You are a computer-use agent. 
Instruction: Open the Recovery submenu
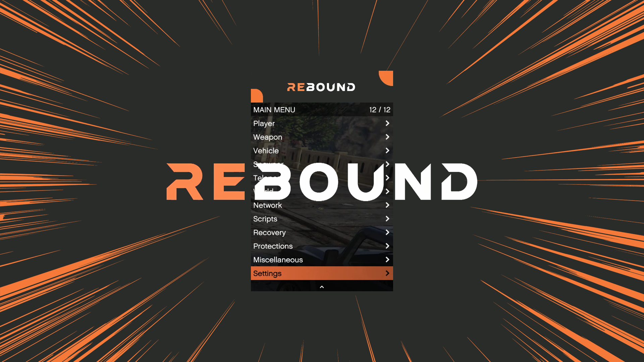[x=322, y=232]
